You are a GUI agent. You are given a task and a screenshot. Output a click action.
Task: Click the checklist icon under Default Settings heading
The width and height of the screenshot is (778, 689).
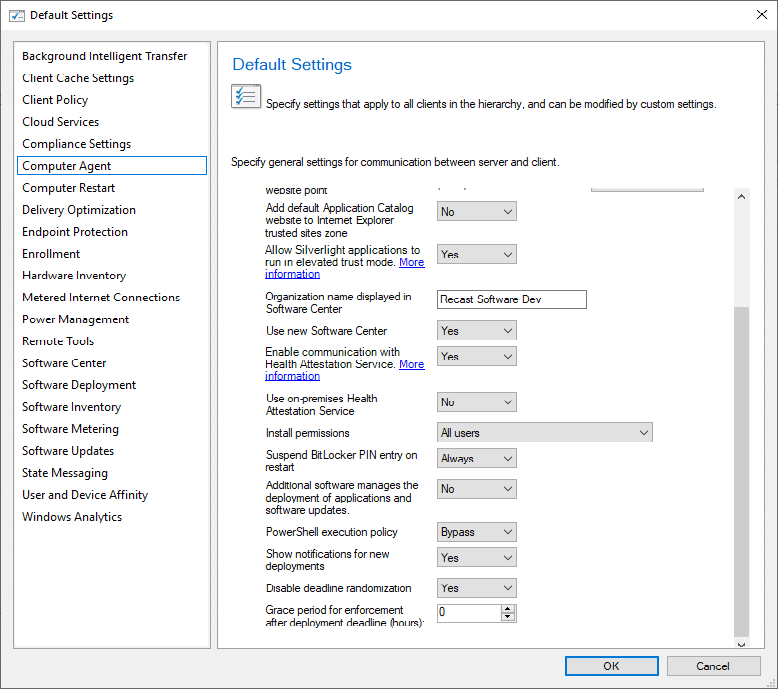pyautogui.click(x=245, y=97)
